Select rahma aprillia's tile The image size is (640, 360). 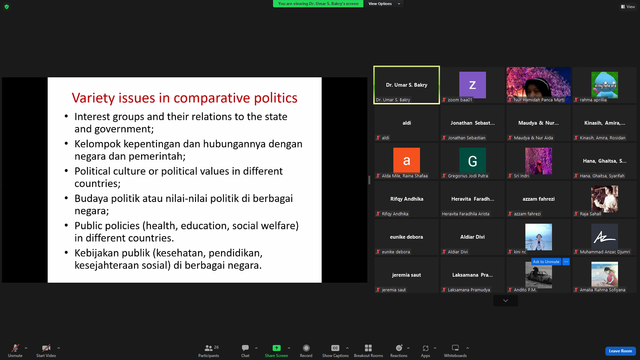click(x=604, y=85)
